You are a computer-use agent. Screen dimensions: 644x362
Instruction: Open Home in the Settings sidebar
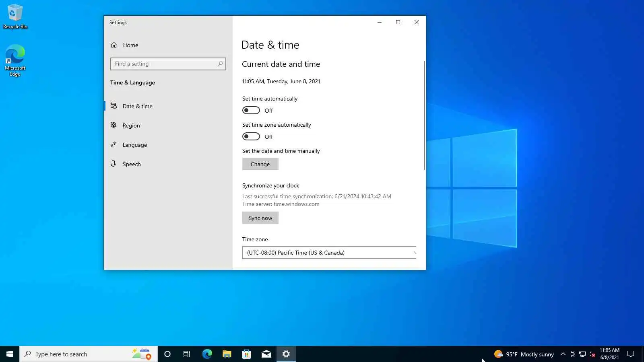pos(130,45)
